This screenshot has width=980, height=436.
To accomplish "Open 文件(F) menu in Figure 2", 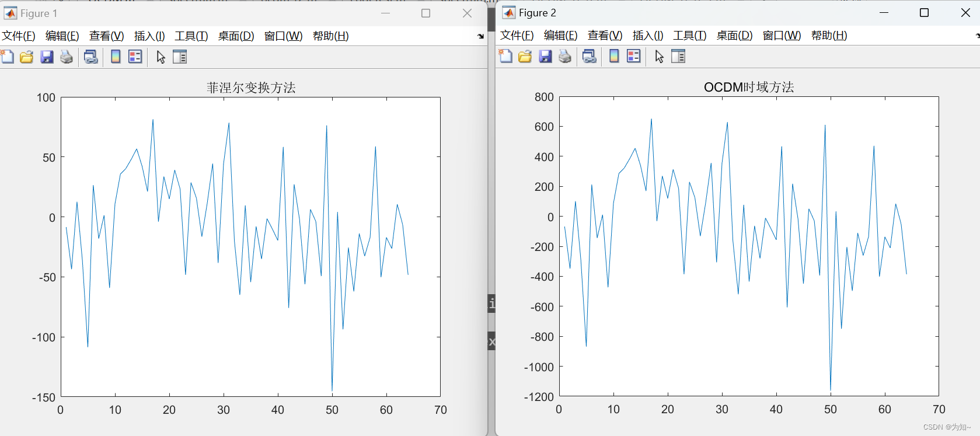I will 517,36.
